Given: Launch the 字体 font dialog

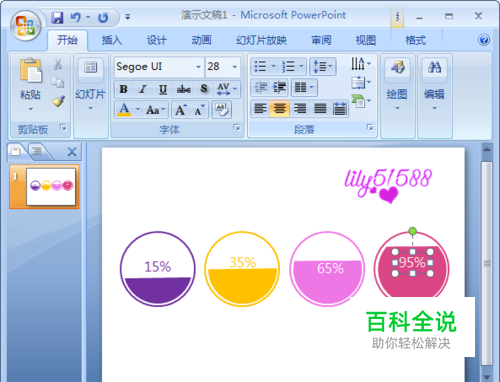Looking at the screenshot, I should point(236,127).
